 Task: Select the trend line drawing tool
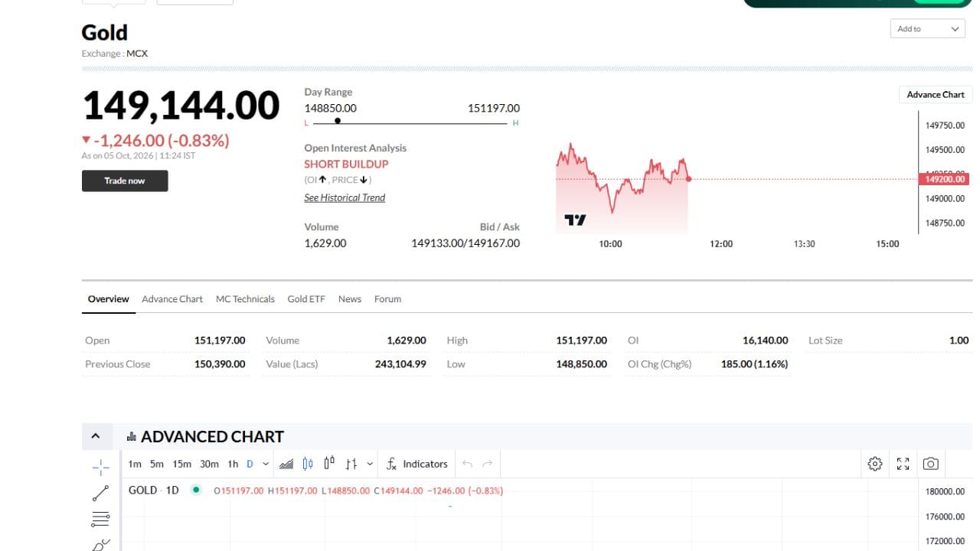(100, 494)
